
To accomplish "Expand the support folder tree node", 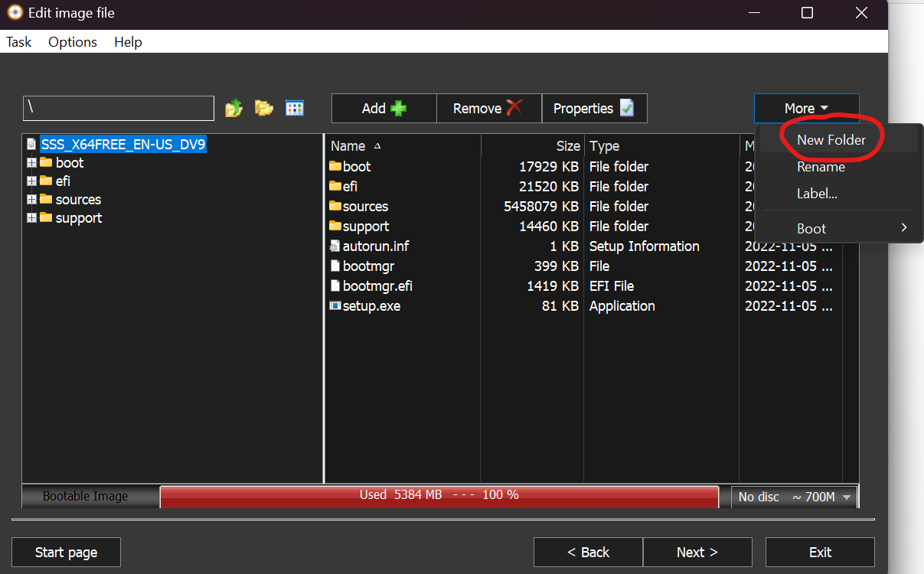I will click(31, 218).
